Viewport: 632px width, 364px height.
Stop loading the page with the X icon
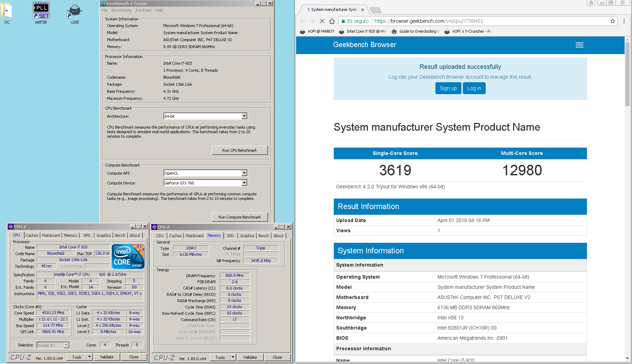(322, 21)
